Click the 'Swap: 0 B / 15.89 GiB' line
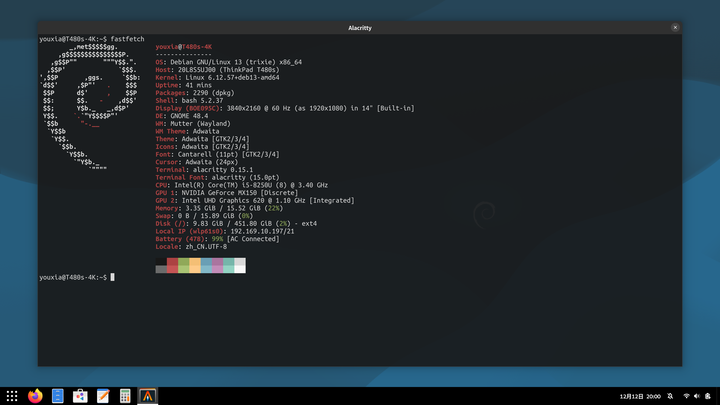Image resolution: width=720 pixels, height=405 pixels. point(204,216)
